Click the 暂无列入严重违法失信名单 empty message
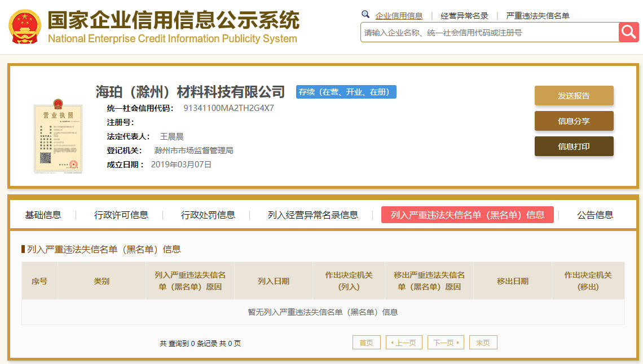 click(x=323, y=312)
